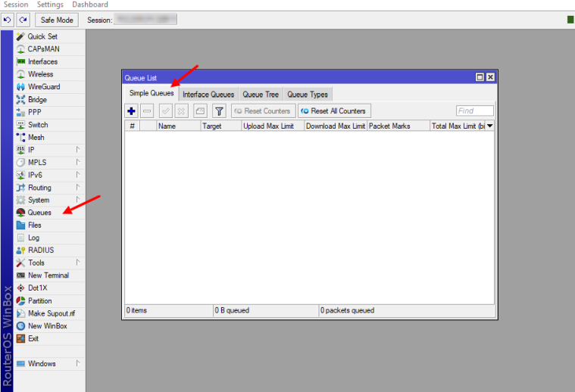Click the Comment icon in Queue List
The width and height of the screenshot is (575, 392).
pyautogui.click(x=200, y=110)
